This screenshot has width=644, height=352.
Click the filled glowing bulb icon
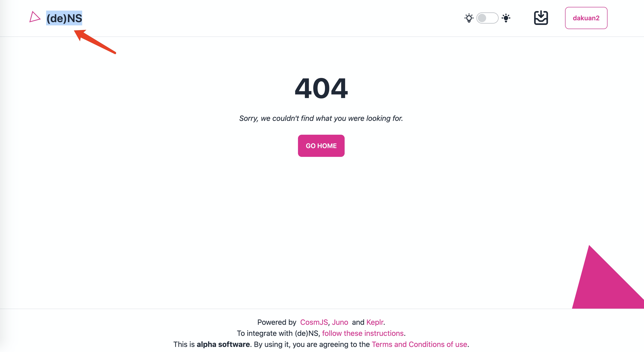click(506, 18)
